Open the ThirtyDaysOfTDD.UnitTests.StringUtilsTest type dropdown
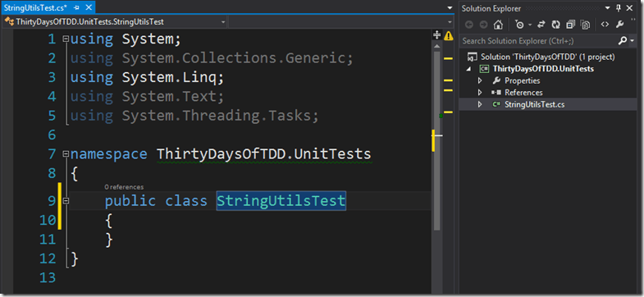644x297 pixels. tap(115, 22)
